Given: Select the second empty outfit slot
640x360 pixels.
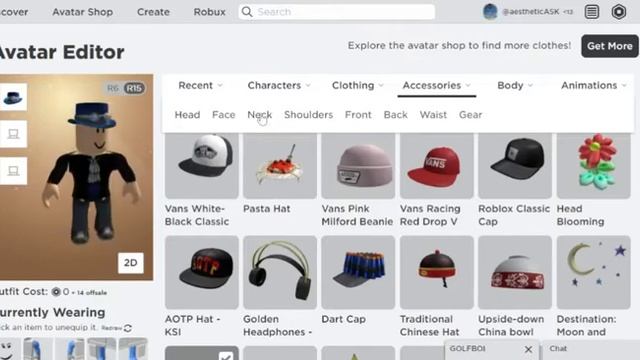Looking at the screenshot, I should pos(13,134).
